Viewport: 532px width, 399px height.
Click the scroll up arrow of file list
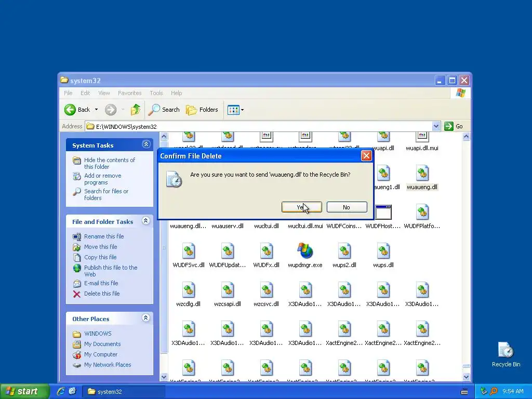[466, 137]
